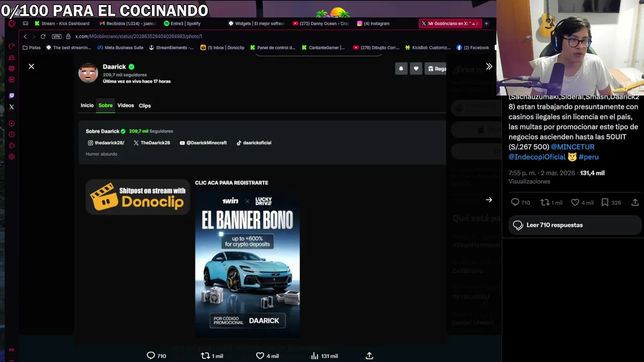Collapse the tweet side panel with double chevron
This screenshot has width=644, height=362.
click(x=489, y=66)
